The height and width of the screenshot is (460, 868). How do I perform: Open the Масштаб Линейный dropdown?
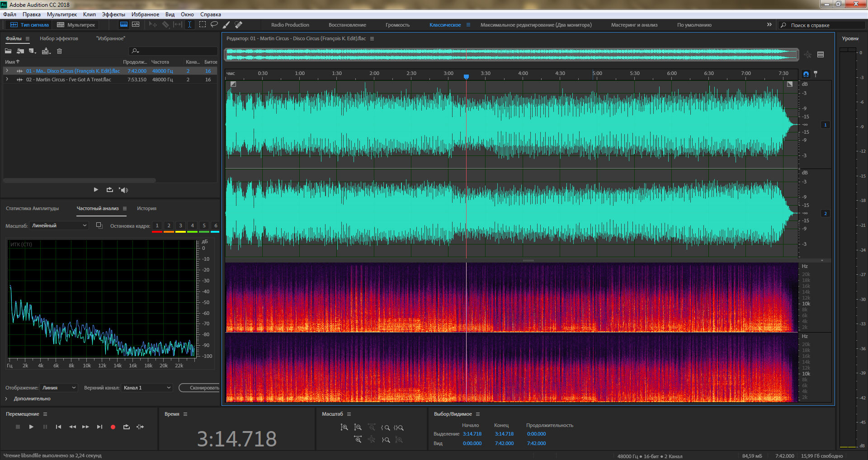59,225
